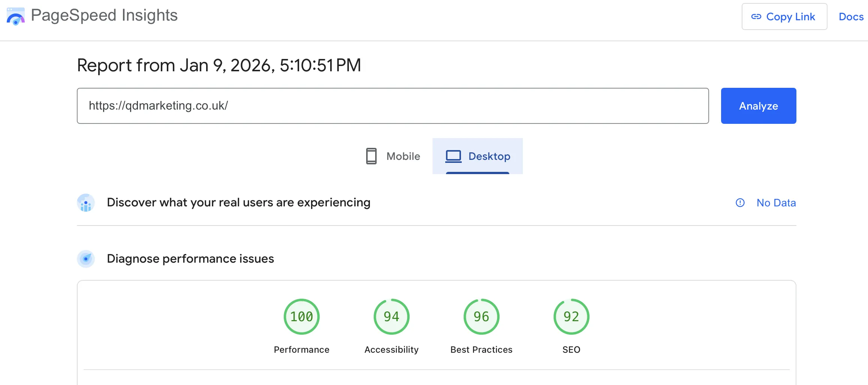Click the real users experience chart icon
The height and width of the screenshot is (385, 868).
pos(86,203)
